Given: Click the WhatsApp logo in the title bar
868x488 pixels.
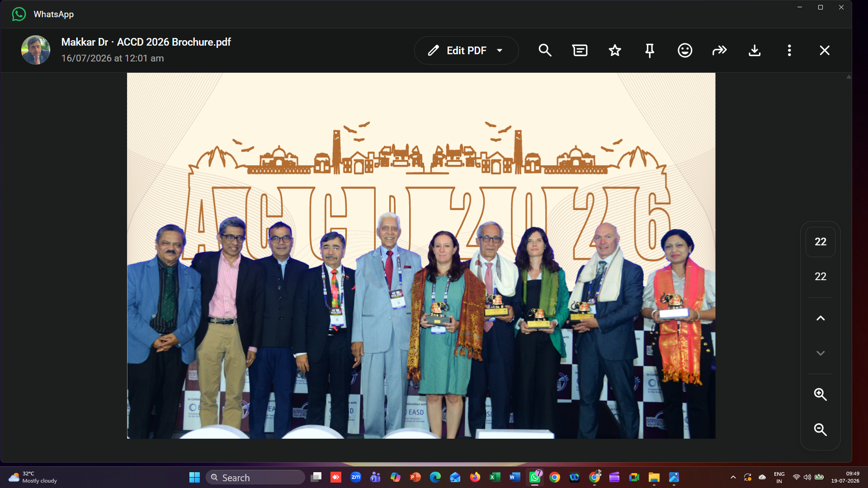Looking at the screenshot, I should [x=19, y=14].
